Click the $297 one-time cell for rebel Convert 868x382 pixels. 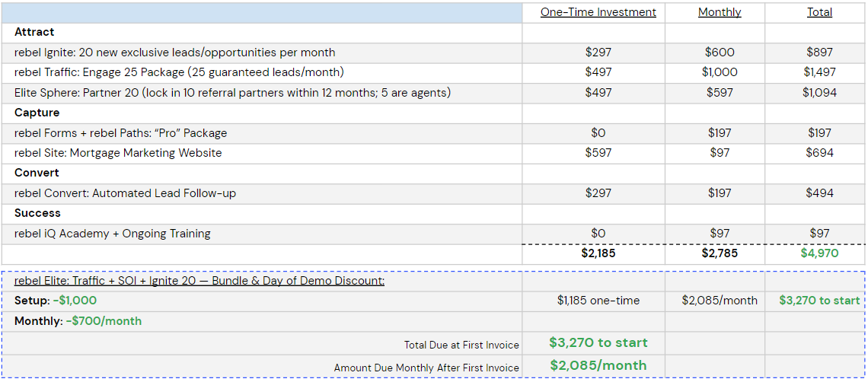[598, 193]
